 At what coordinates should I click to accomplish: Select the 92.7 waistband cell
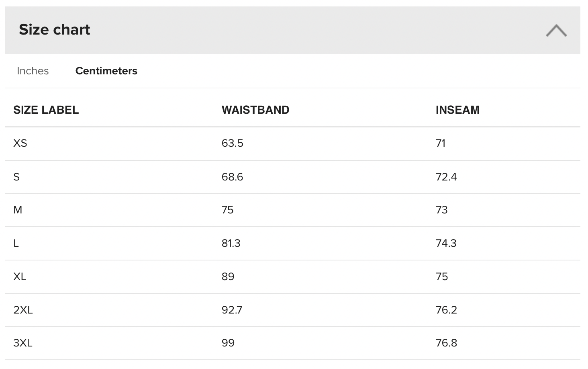(232, 310)
